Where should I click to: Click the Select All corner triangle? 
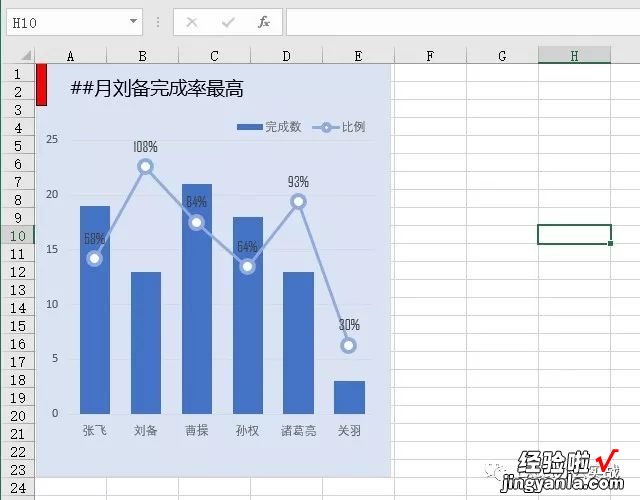tap(26, 55)
